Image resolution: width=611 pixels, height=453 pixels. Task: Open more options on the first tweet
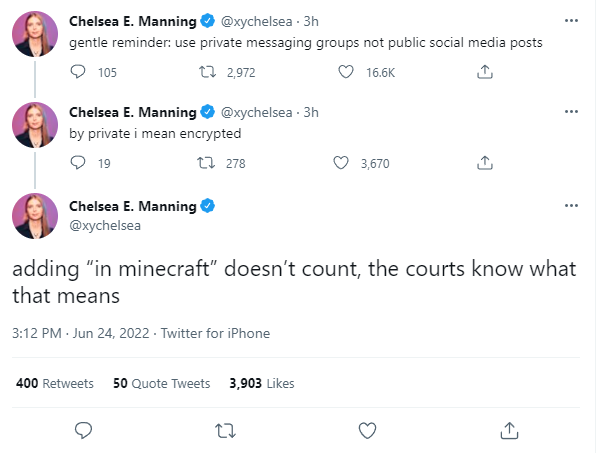pos(571,20)
